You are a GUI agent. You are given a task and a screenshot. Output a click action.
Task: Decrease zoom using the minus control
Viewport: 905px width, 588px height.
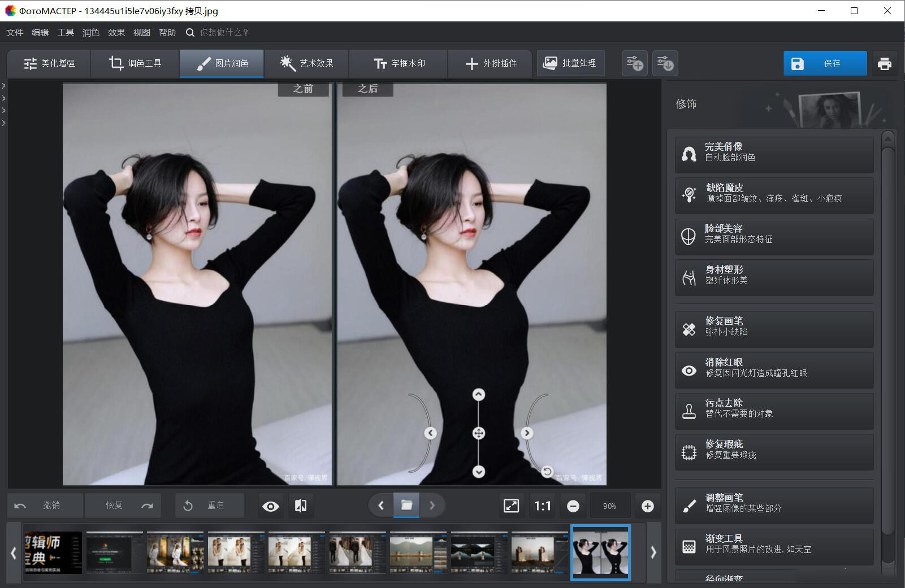tap(573, 506)
